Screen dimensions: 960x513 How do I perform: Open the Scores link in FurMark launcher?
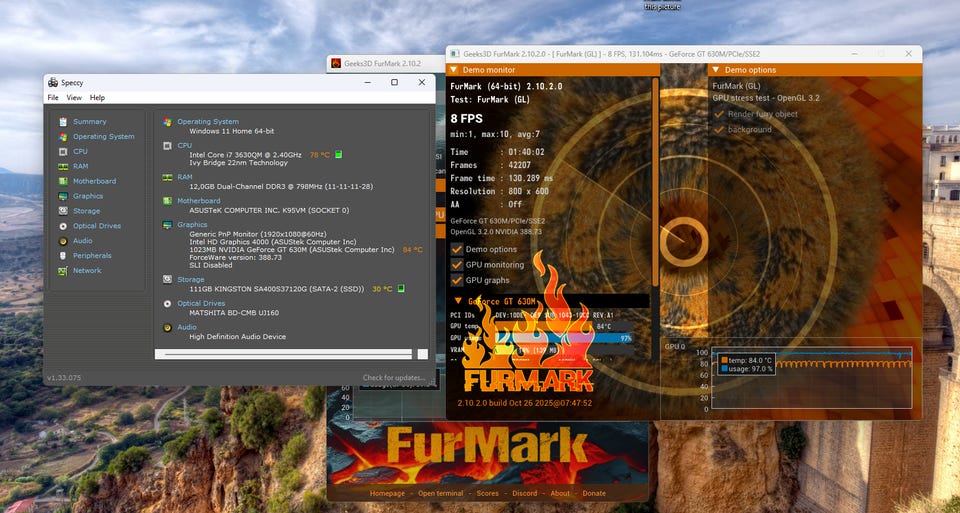pos(487,493)
